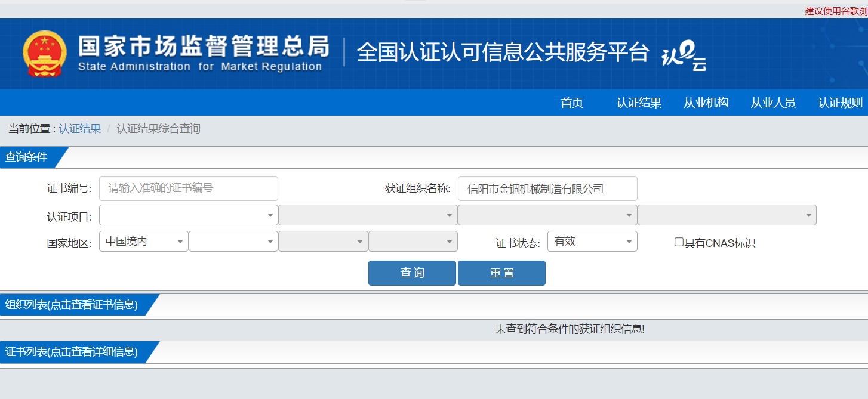Viewport: 868px width, 399px height.
Task: Open 认证规则 navigation menu
Action: tap(841, 103)
